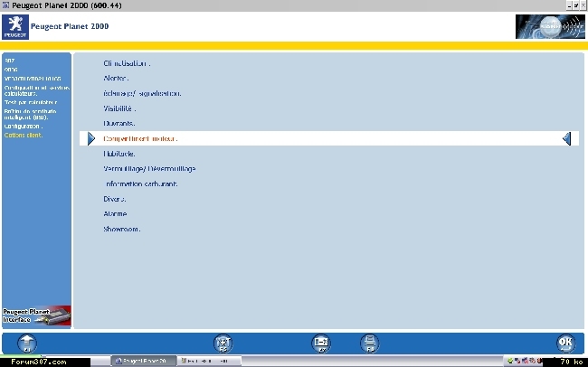The width and height of the screenshot is (588, 367).
Task: Minimize the Peugeot Planet 2000 window
Action: click(x=570, y=5)
